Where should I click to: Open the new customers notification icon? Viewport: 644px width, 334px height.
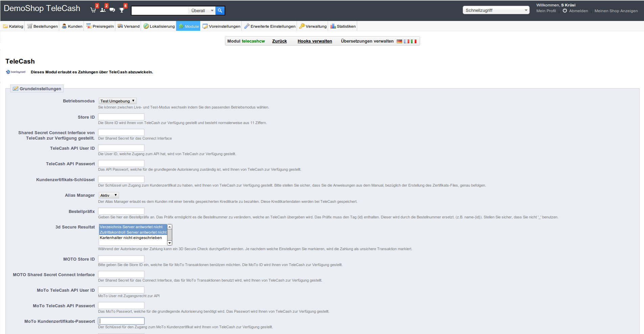pyautogui.click(x=103, y=10)
